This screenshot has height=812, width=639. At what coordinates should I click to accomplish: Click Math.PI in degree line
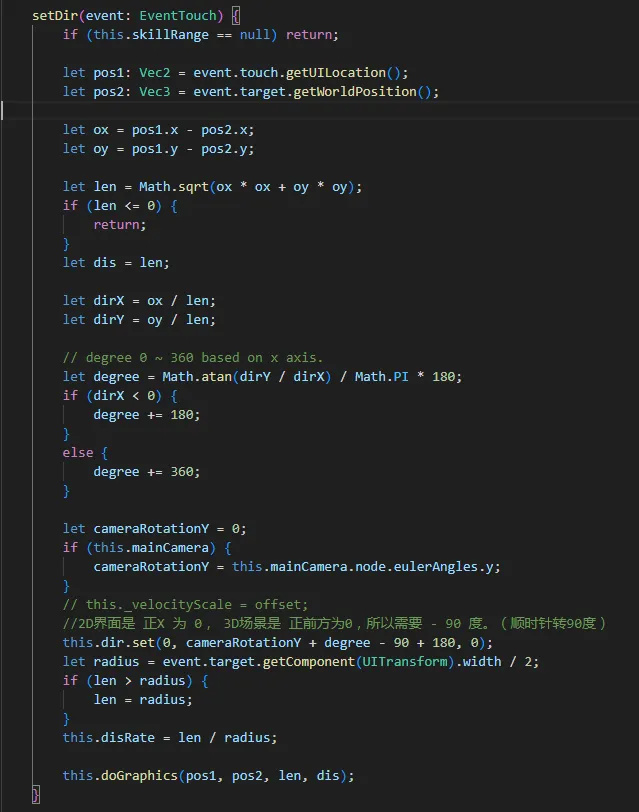pos(381,376)
